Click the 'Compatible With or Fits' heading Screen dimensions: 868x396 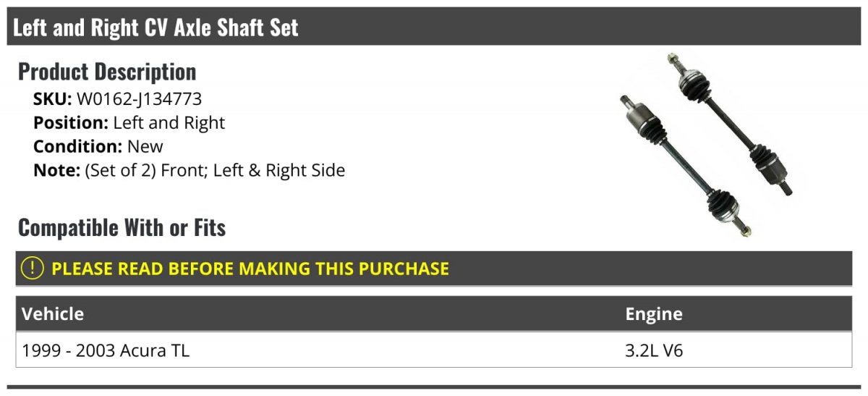[x=122, y=228]
